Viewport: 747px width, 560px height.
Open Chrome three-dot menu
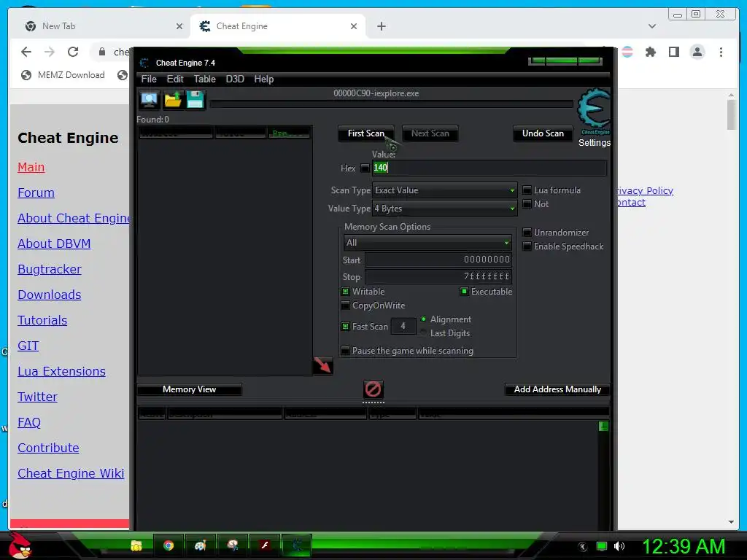coord(721,52)
